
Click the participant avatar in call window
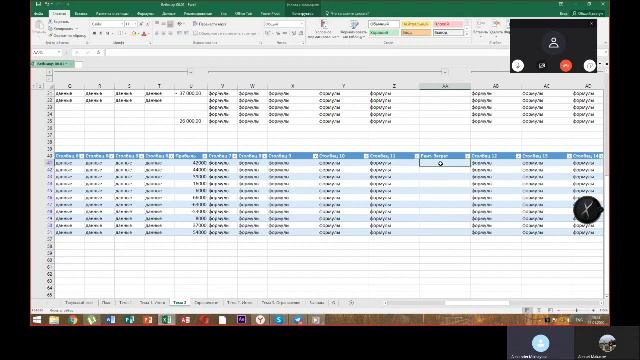pyautogui.click(x=553, y=43)
